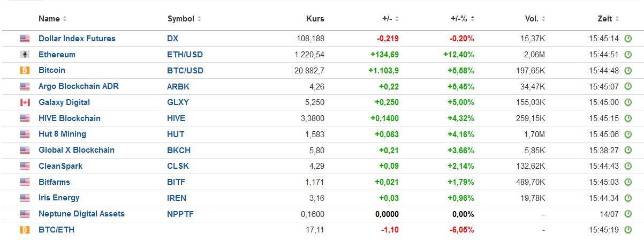Image resolution: width=644 pixels, height=240 pixels.
Task: Click the ETH/USD symbol link
Action: coord(185,55)
